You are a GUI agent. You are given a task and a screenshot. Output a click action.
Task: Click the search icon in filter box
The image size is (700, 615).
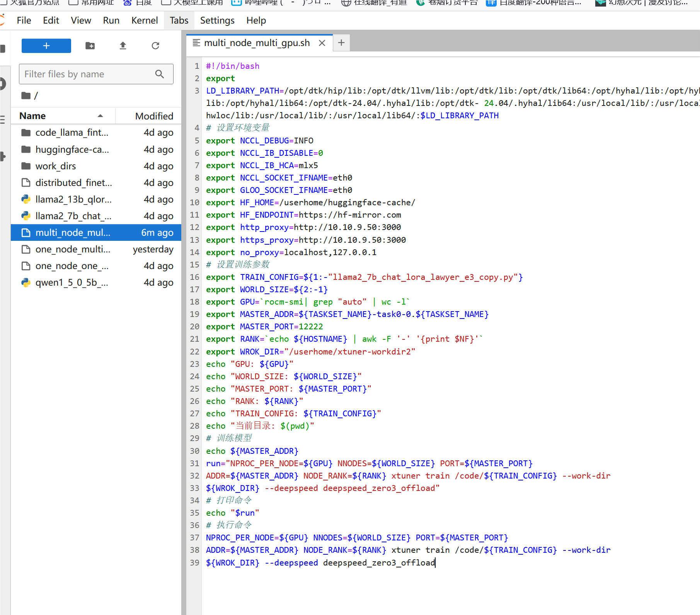[160, 74]
